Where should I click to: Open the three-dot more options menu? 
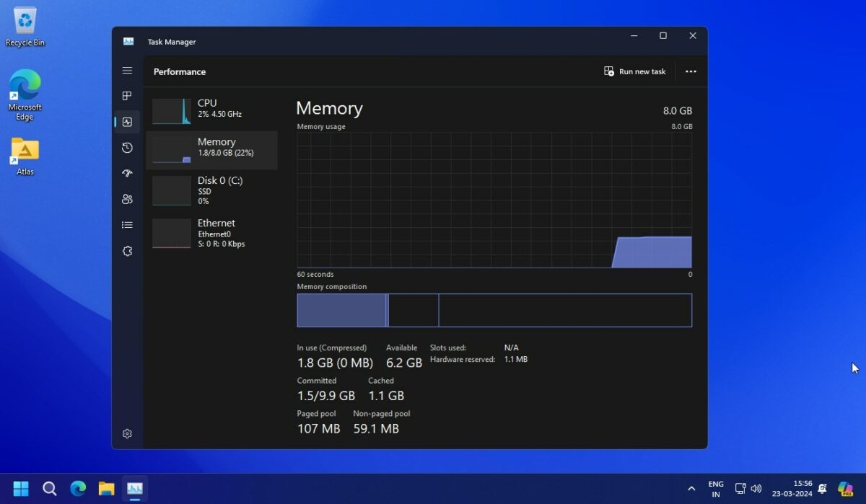click(x=691, y=71)
